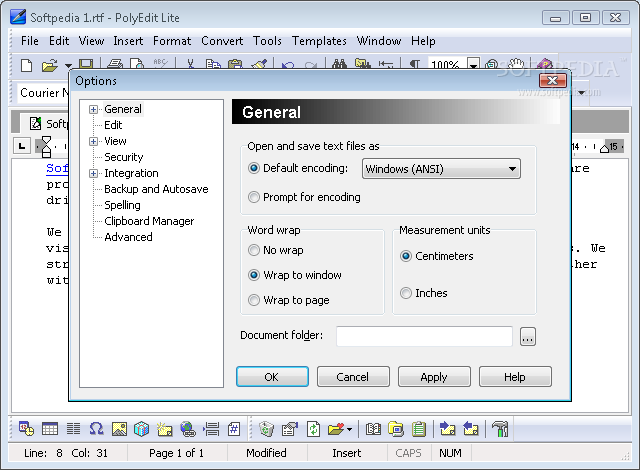
Task: Open the File menu
Action: [30, 41]
